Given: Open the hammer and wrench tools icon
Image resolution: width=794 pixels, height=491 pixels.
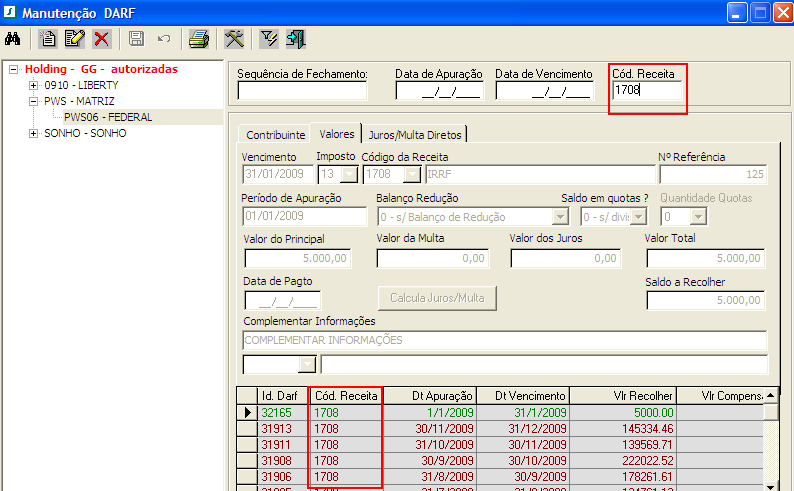Looking at the screenshot, I should click(234, 39).
